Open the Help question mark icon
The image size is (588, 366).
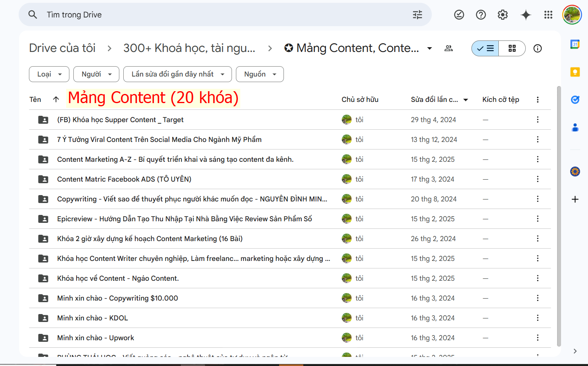pos(481,15)
